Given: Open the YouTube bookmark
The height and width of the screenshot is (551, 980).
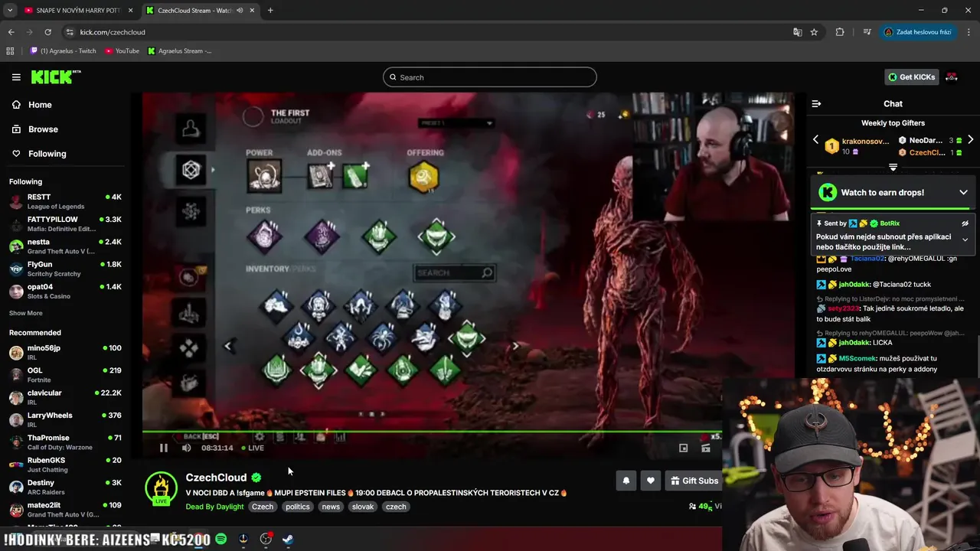Looking at the screenshot, I should coord(122,51).
